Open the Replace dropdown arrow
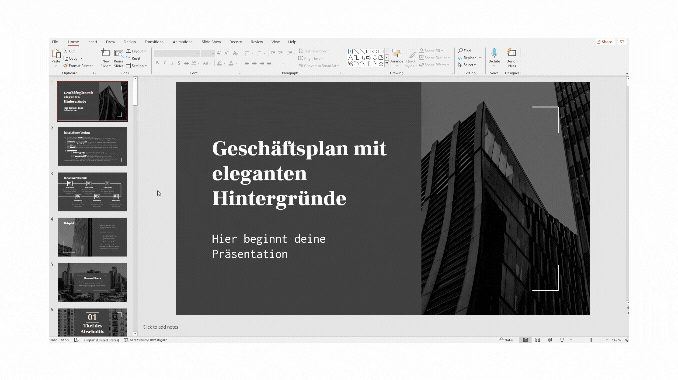Image resolution: width=678 pixels, height=380 pixels. (x=480, y=57)
